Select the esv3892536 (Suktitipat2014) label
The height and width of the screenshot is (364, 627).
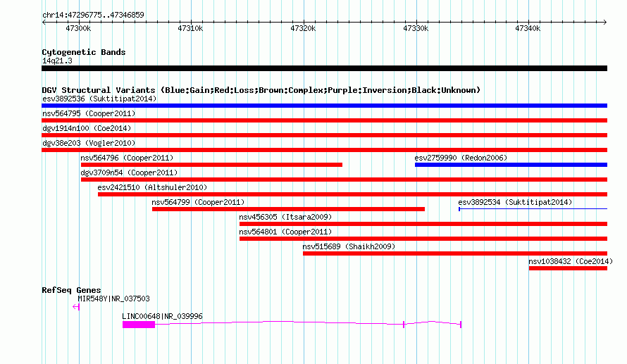[99, 99]
